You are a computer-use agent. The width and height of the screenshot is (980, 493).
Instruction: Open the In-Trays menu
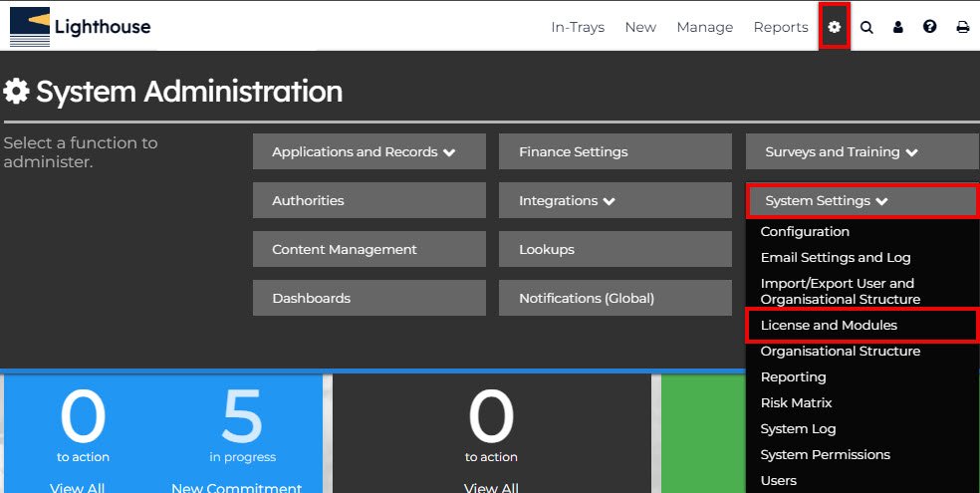[x=578, y=27]
